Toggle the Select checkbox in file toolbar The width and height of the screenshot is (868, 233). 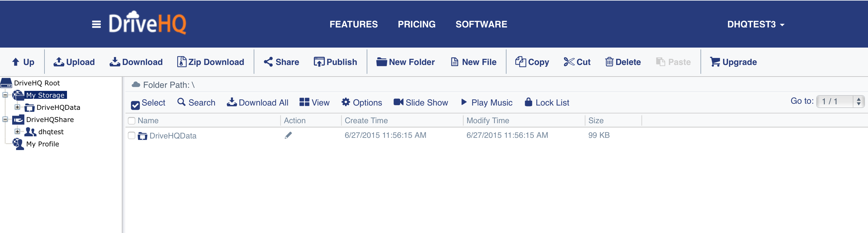(x=135, y=105)
